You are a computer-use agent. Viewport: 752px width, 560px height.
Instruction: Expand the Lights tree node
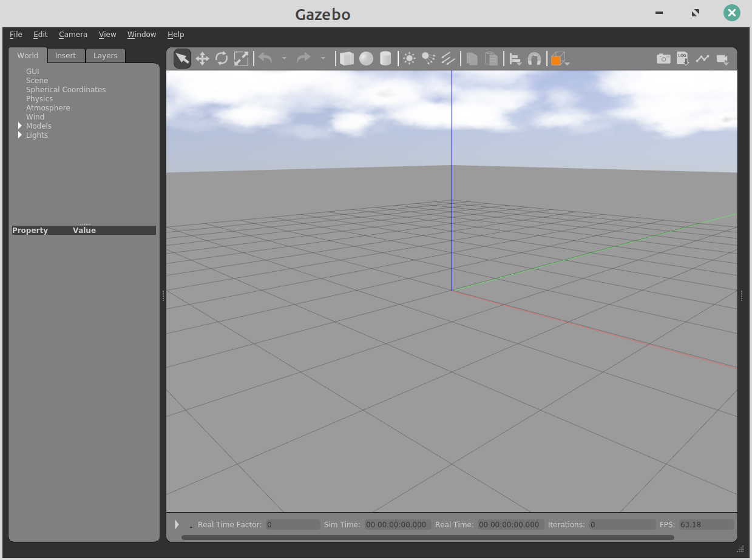[20, 135]
